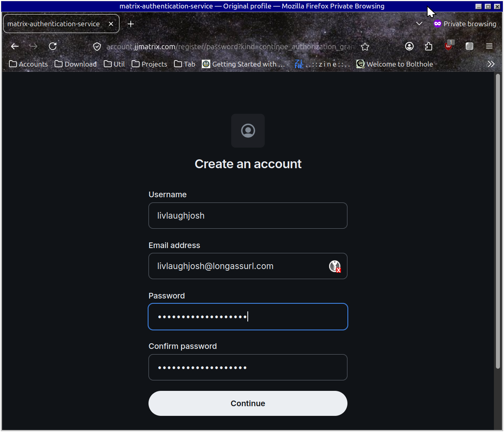The image size is (504, 432).
Task: Click the Continue button
Action: [248, 403]
